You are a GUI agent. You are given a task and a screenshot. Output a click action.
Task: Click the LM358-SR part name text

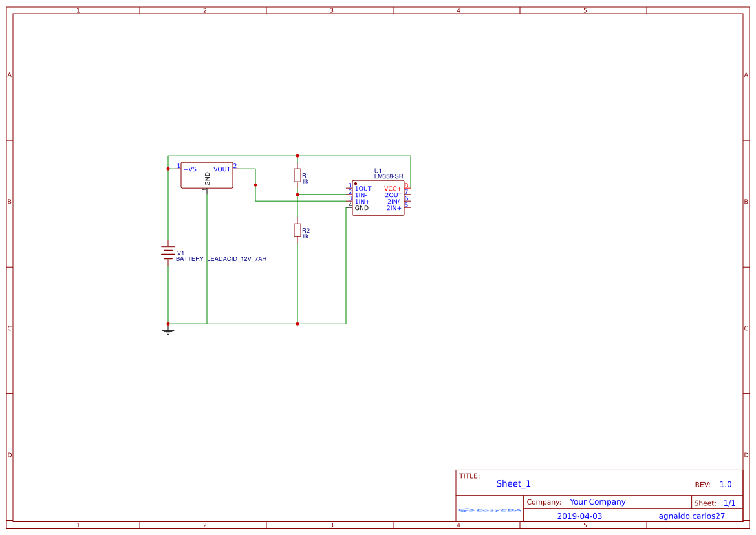tap(389, 176)
